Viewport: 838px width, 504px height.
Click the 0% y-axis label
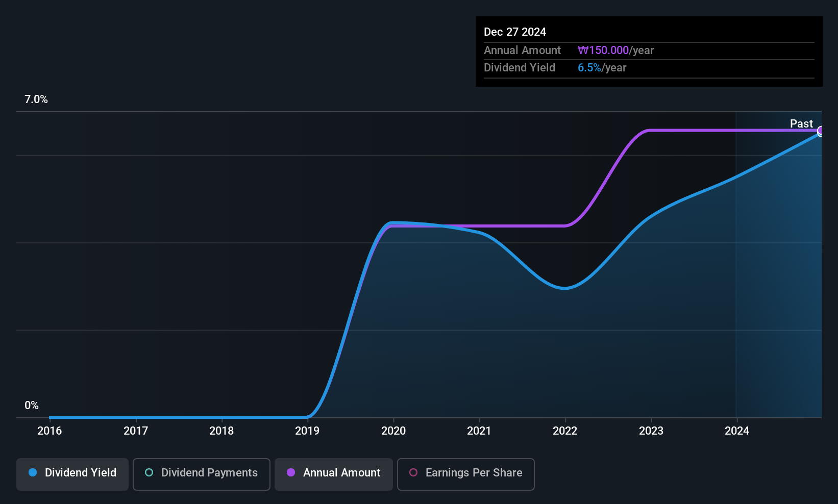coord(32,406)
